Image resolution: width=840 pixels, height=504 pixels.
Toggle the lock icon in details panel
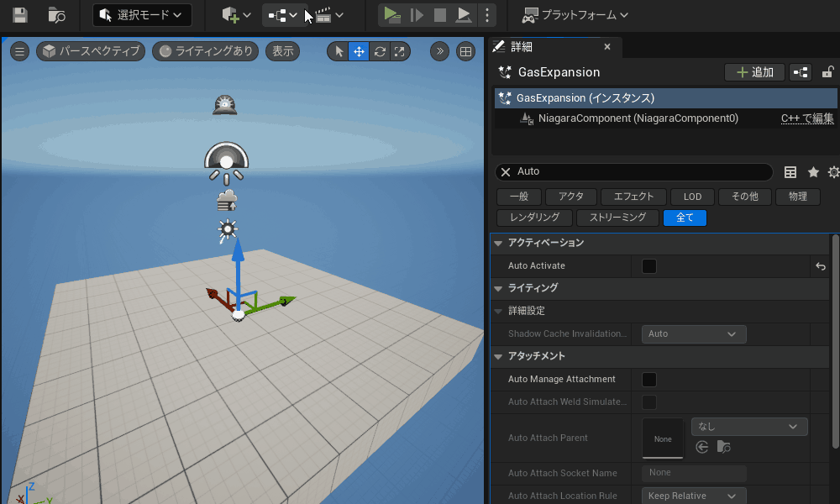827,72
